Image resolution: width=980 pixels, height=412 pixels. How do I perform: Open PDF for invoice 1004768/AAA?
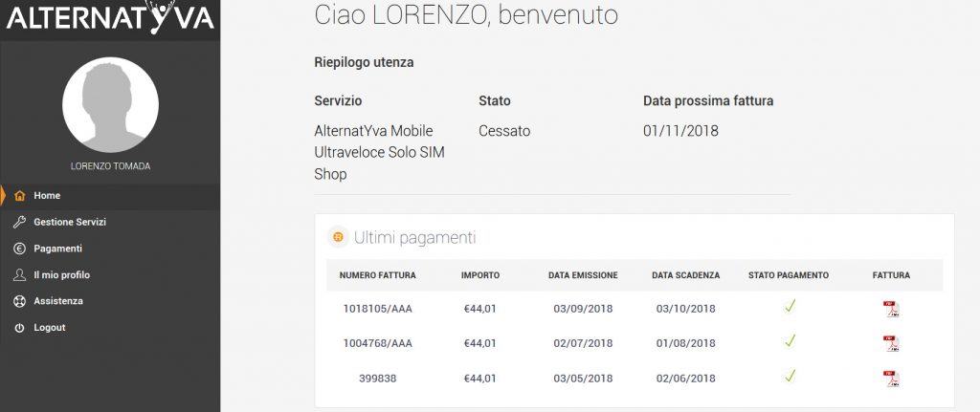(x=891, y=343)
